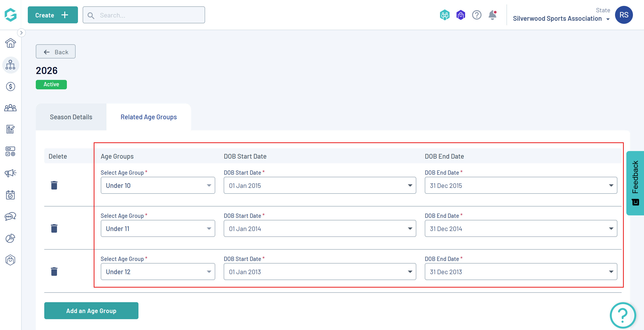The height and width of the screenshot is (330, 644).
Task: Click the calendar icon in sidebar
Action: (10, 195)
